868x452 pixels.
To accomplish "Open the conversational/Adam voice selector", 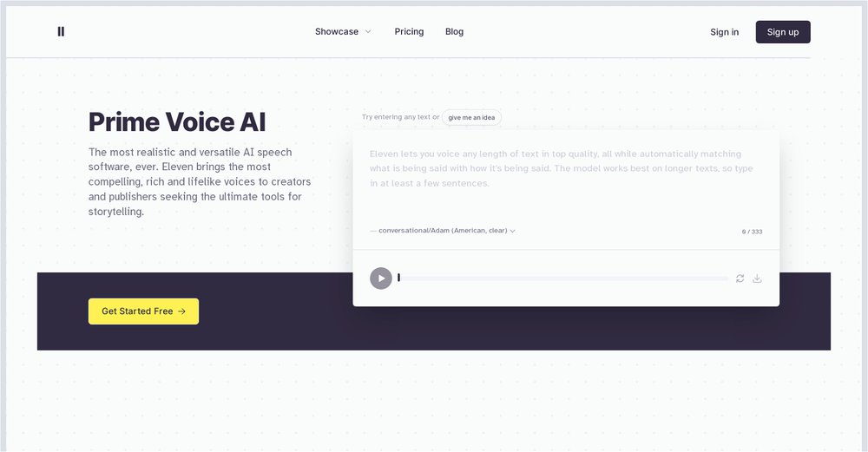I will point(443,231).
